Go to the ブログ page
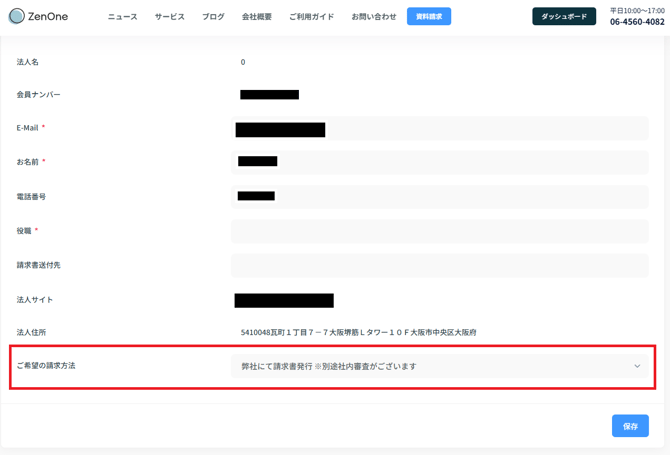This screenshot has width=670, height=455. pos(213,17)
